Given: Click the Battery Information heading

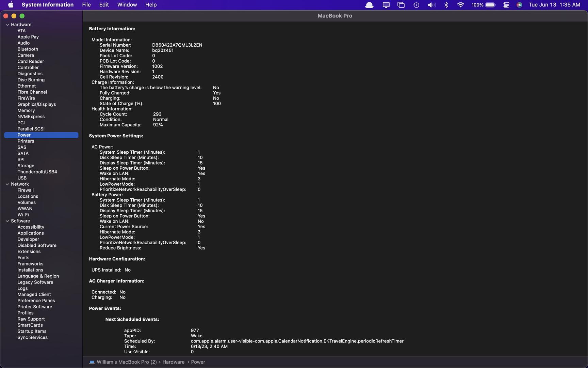Looking at the screenshot, I should coord(112,29).
